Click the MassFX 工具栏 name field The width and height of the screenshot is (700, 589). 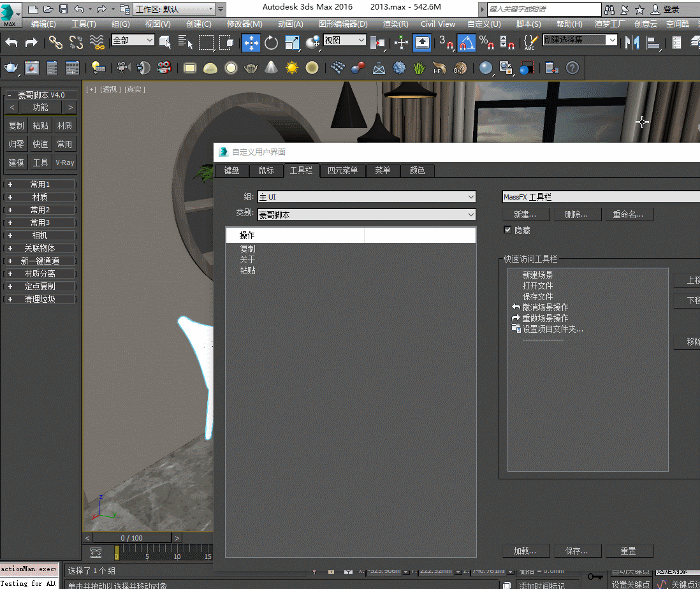[599, 196]
